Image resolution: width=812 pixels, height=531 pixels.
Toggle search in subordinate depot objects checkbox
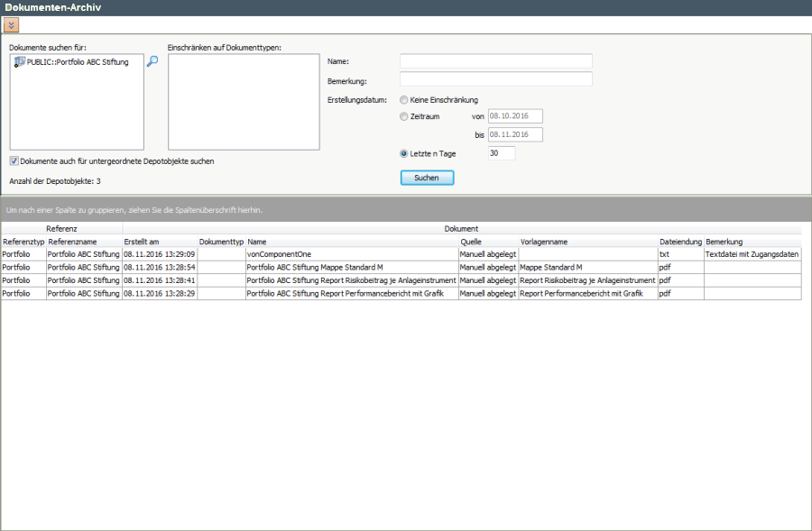(x=14, y=161)
